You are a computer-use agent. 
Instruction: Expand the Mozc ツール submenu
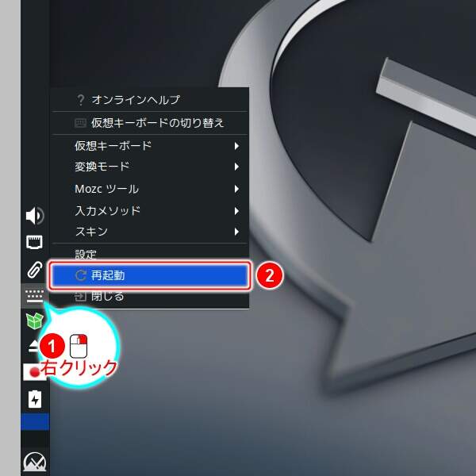point(150,189)
